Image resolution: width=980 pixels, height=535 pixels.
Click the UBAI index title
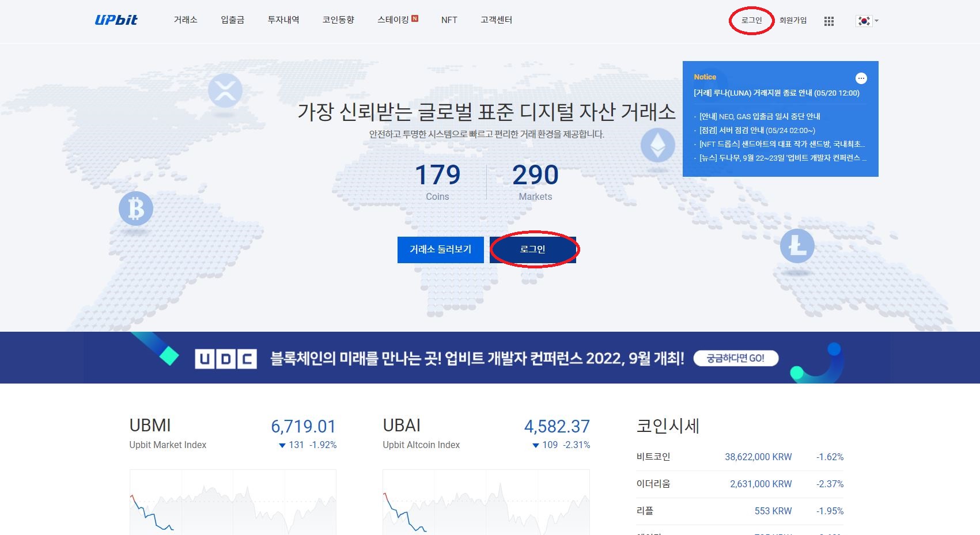pyautogui.click(x=402, y=426)
